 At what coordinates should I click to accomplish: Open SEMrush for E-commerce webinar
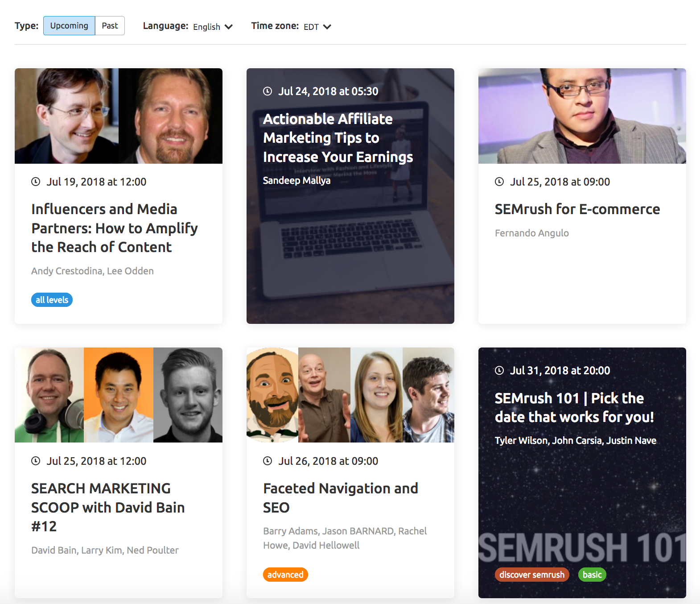click(x=577, y=209)
